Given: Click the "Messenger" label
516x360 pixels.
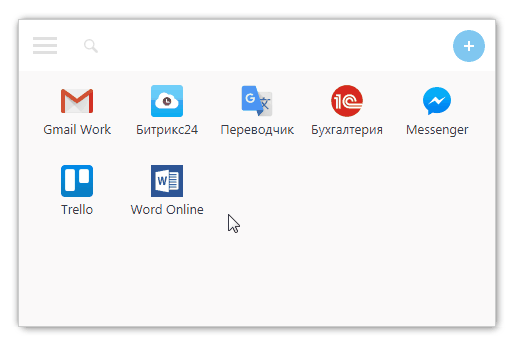Looking at the screenshot, I should [x=437, y=130].
